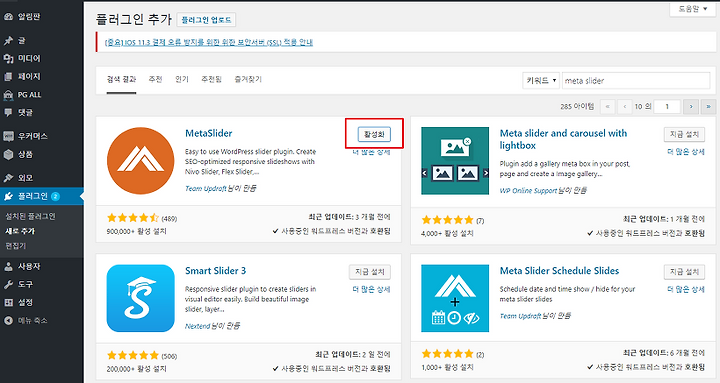
Task: Switch to the 인기 tab
Action: [182, 79]
